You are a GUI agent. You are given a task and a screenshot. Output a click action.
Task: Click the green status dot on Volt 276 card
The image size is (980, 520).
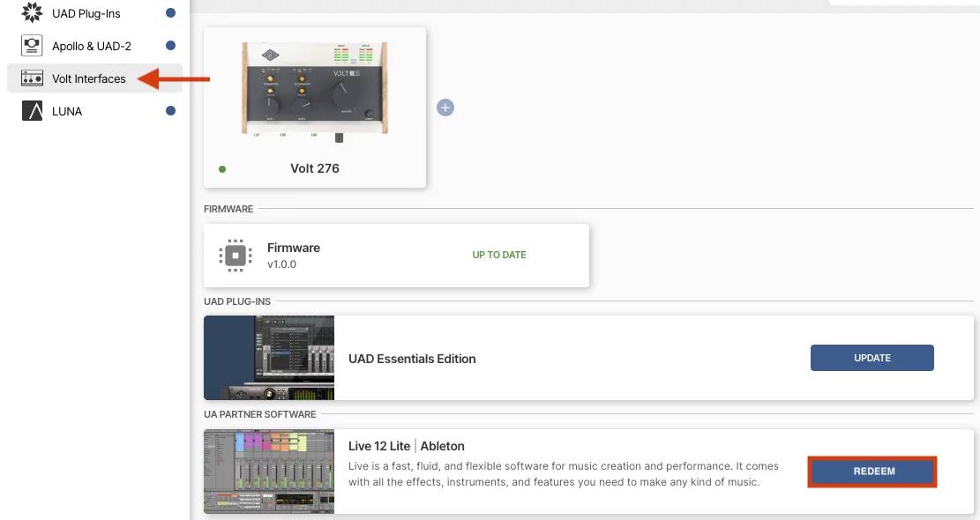pos(222,168)
